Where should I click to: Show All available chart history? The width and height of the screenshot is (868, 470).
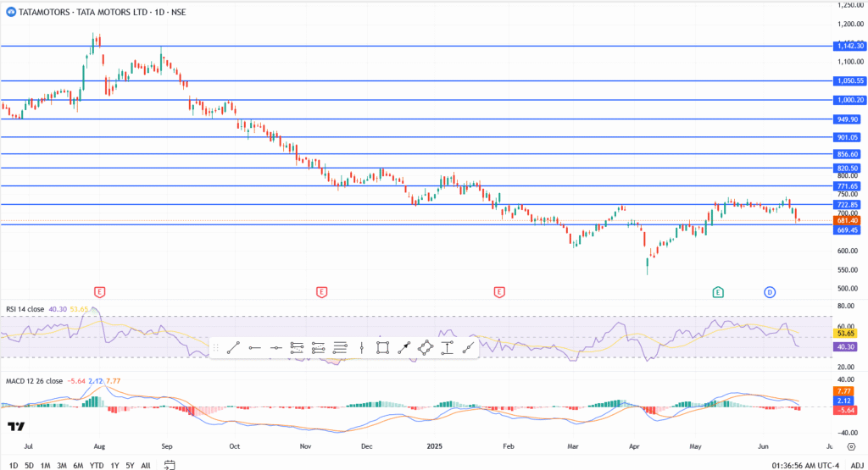click(146, 466)
